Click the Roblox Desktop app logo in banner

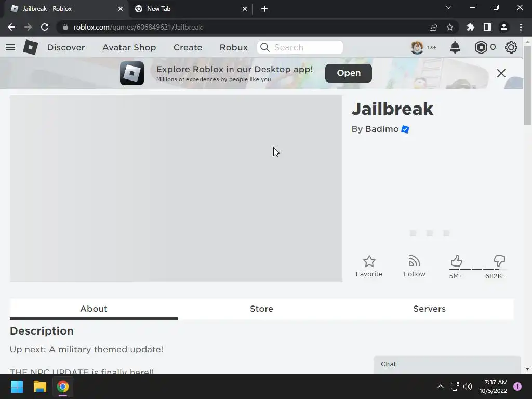[x=132, y=73]
